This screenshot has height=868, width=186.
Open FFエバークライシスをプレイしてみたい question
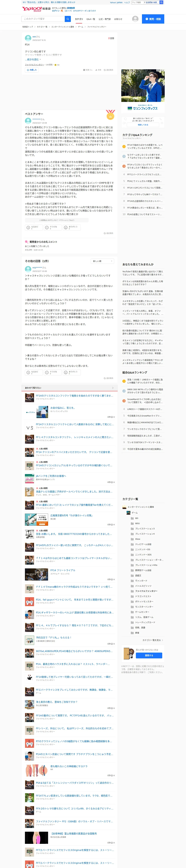click(74, 690)
